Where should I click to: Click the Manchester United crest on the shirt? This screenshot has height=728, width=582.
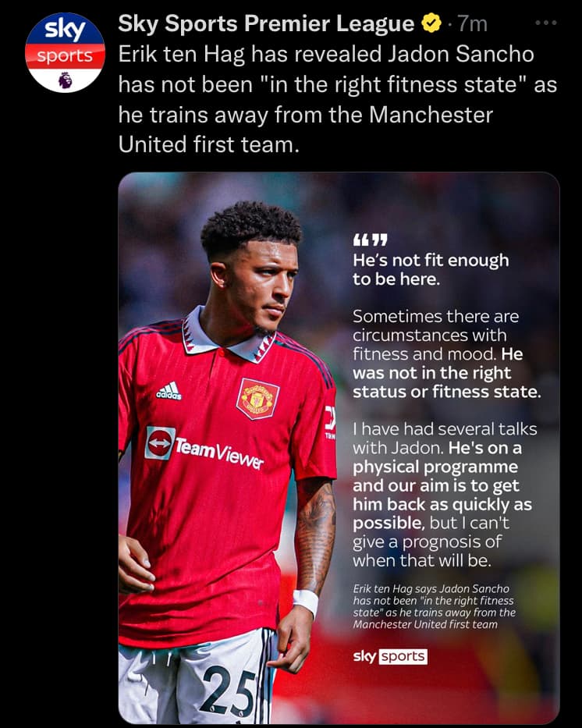point(257,399)
